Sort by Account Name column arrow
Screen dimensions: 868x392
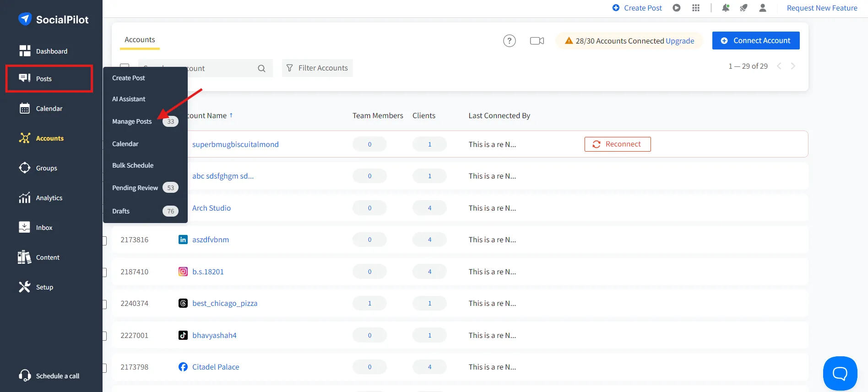(231, 115)
